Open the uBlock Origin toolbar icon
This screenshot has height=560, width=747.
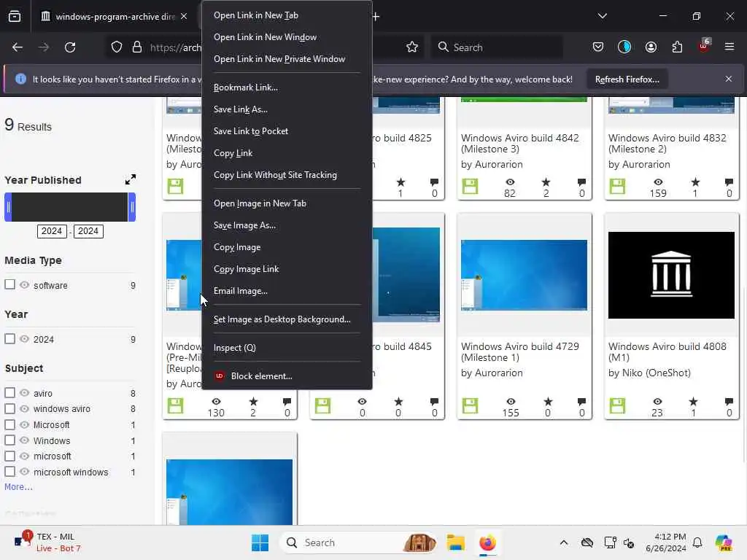pos(704,46)
